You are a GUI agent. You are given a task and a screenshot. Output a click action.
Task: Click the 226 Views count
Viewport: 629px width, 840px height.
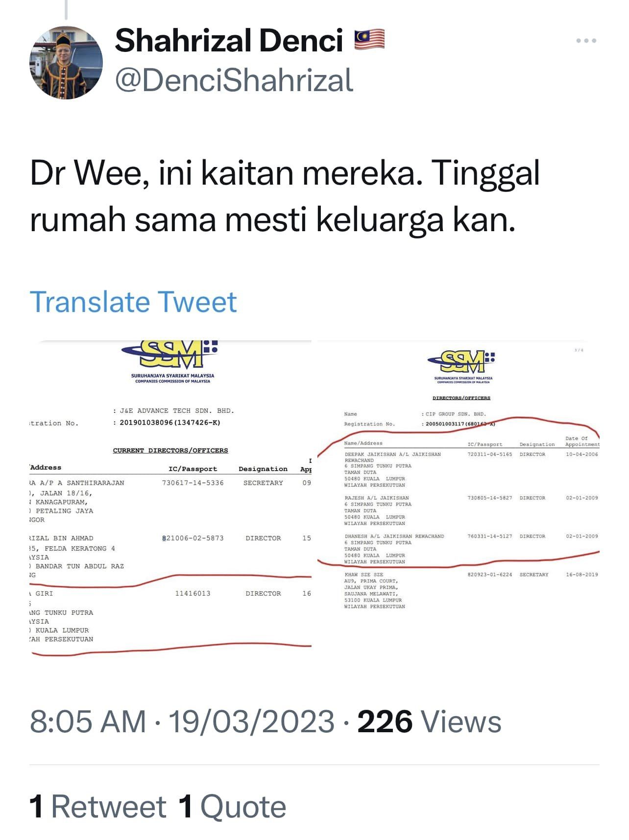(x=429, y=721)
